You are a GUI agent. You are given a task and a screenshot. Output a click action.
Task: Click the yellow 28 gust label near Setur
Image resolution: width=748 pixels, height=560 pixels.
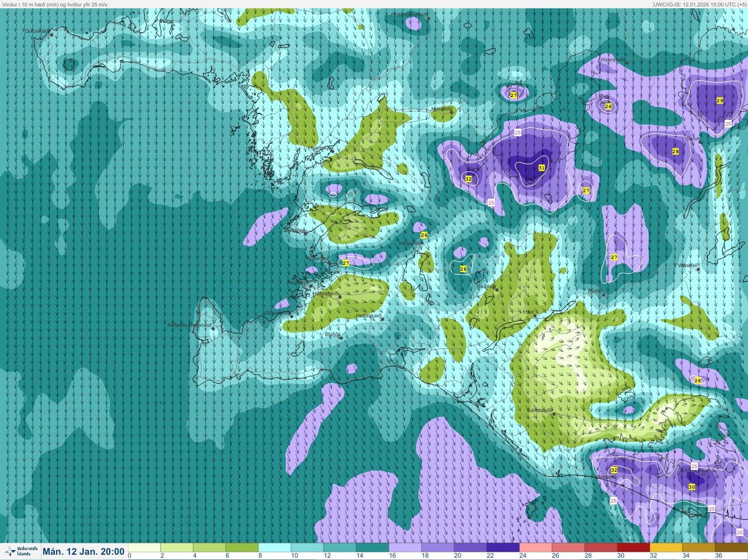tap(676, 151)
